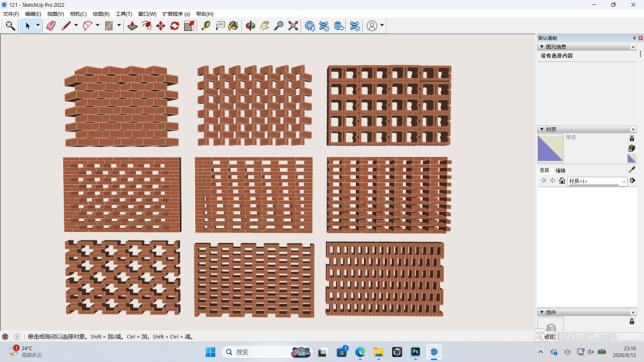644x362 pixels.
Task: Collapse the 材质 panel
Action: point(542,129)
